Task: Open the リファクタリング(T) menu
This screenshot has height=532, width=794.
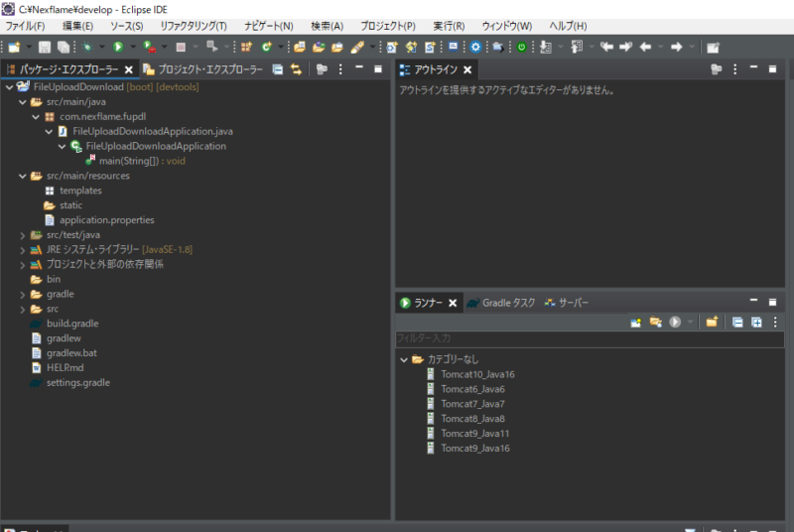Action: (193, 26)
